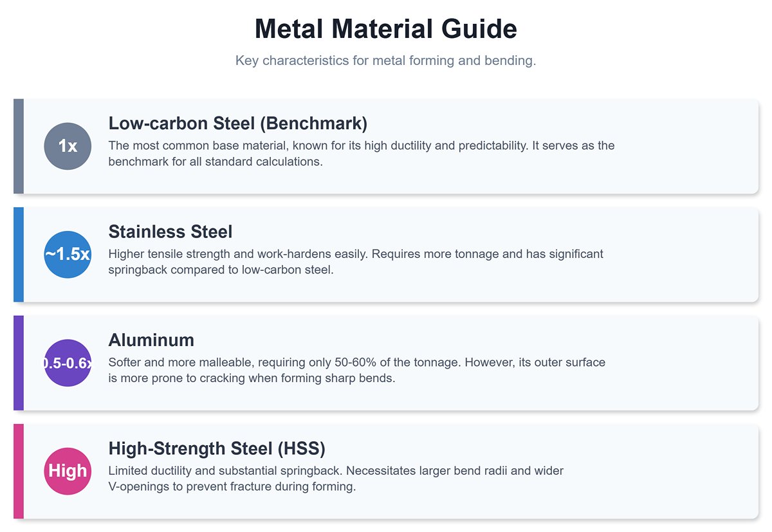Image resolution: width=772 pixels, height=532 pixels.
Task: Click the blue ~1.5x tonnage badge
Action: pos(68,254)
